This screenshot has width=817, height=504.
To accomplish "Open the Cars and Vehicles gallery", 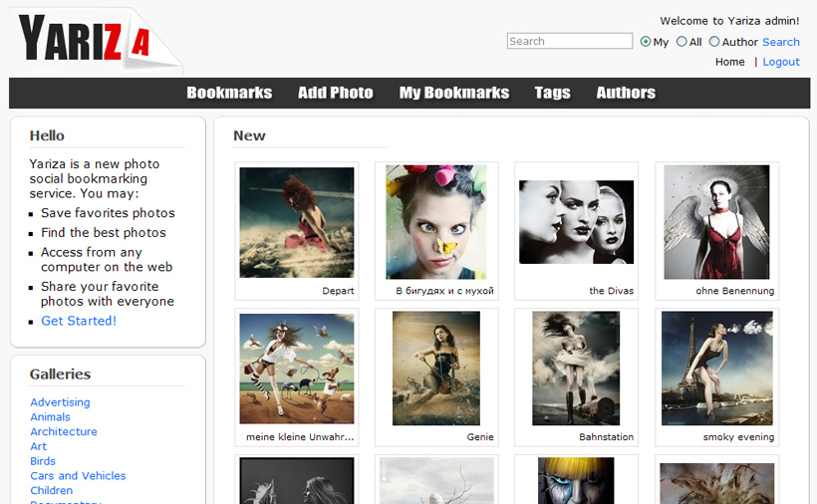I will point(78,475).
